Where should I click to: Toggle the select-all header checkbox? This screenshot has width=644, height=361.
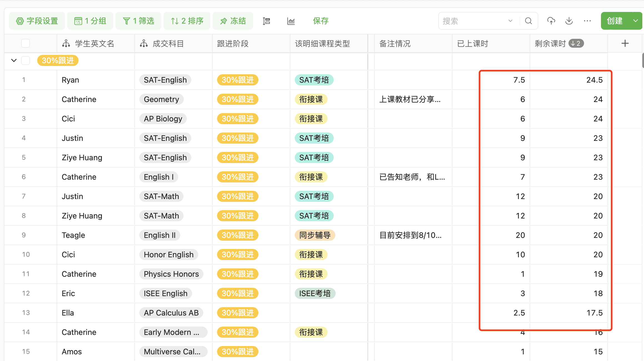[x=26, y=44]
